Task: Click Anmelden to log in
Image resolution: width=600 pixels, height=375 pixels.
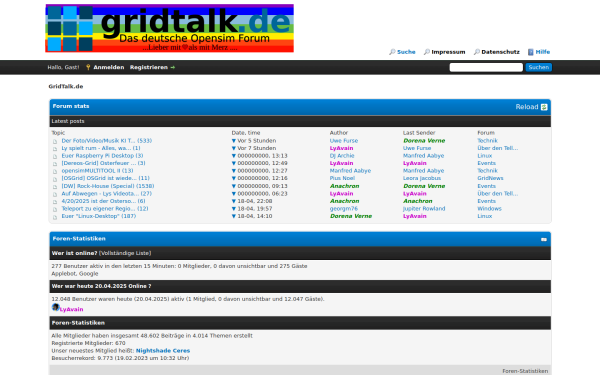Action: pyautogui.click(x=109, y=67)
